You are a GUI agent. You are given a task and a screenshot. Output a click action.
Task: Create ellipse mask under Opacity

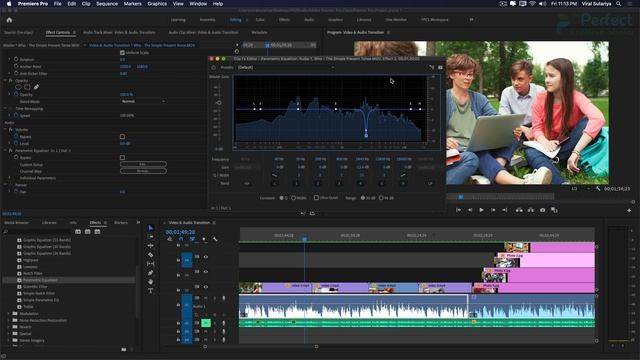18,87
